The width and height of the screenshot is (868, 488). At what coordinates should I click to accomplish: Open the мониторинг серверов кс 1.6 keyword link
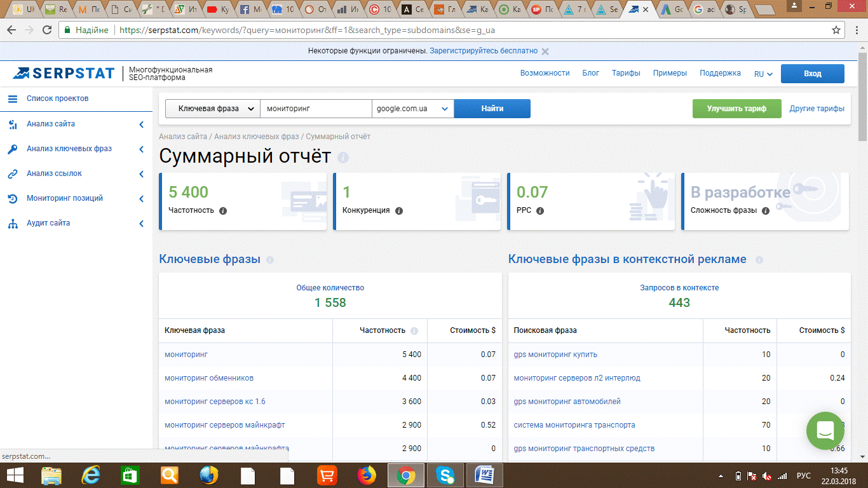pos(215,402)
